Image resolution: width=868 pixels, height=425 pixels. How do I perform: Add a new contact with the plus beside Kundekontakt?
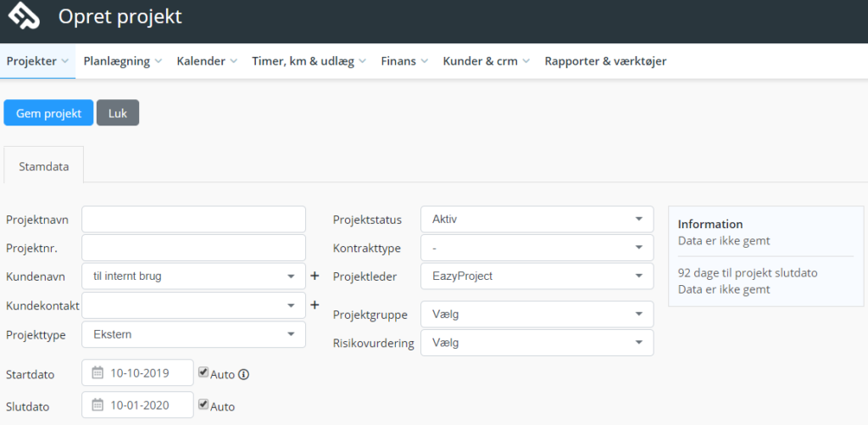point(314,305)
